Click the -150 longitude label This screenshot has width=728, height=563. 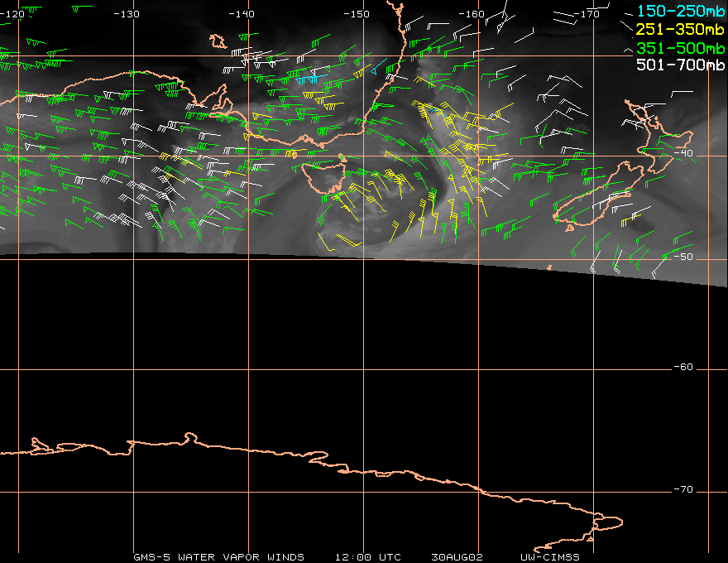(x=357, y=14)
